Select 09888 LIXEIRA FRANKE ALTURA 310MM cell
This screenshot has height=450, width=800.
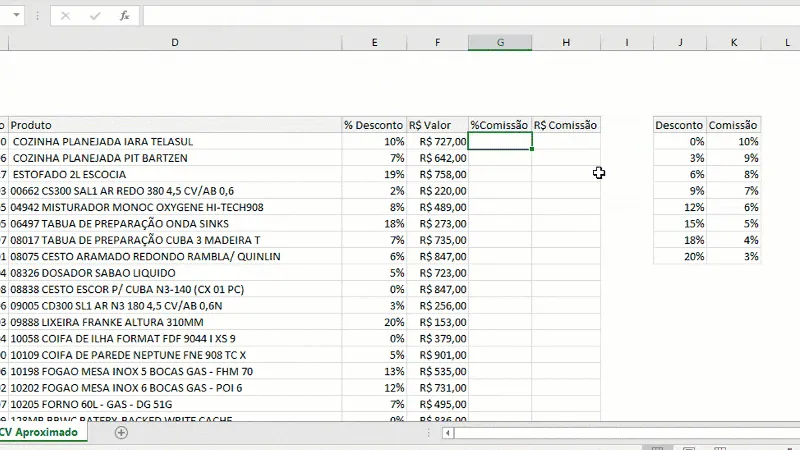[175, 322]
